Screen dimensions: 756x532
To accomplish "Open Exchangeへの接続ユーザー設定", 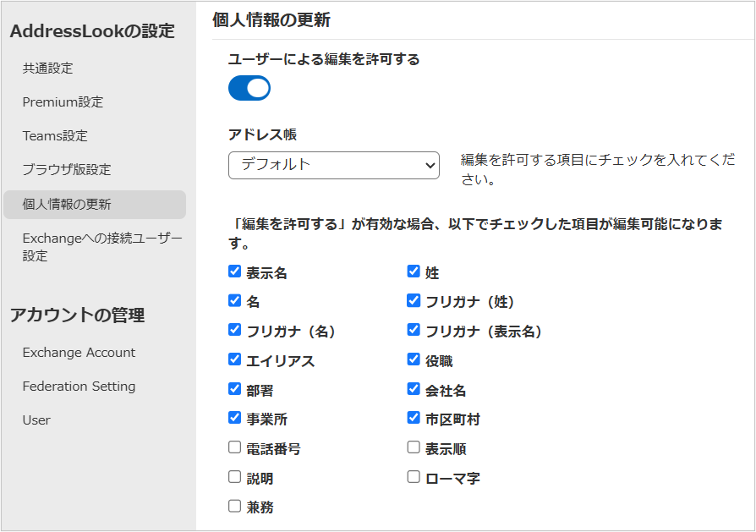I will [x=102, y=247].
